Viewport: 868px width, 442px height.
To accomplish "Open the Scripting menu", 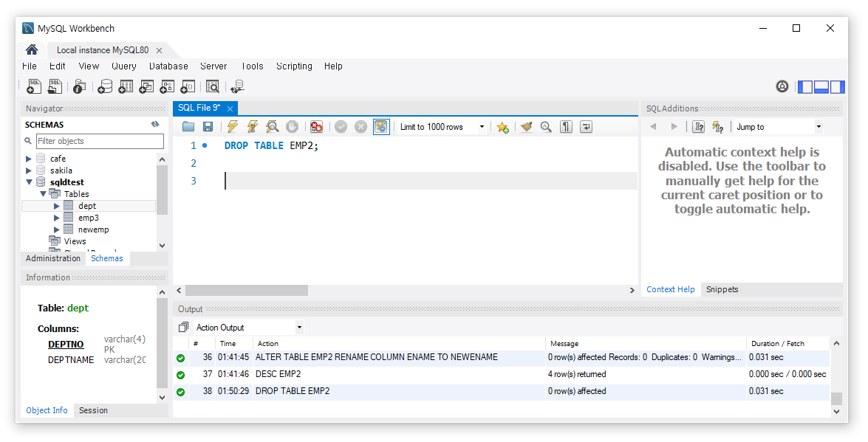I will 294,66.
